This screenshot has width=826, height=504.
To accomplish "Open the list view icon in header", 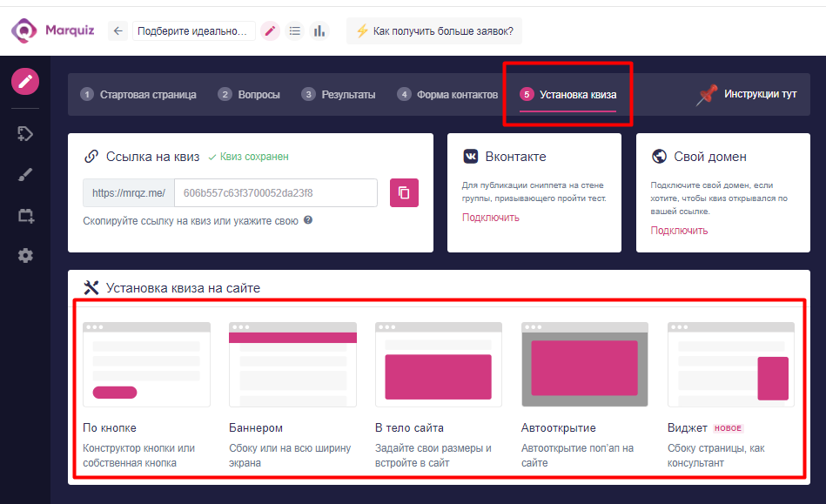I will click(x=295, y=31).
